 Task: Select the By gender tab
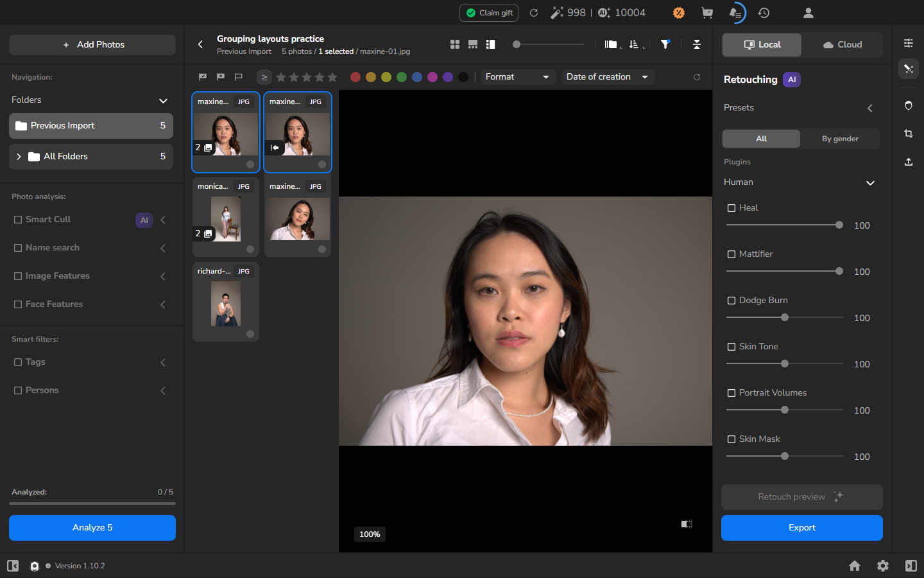click(840, 139)
